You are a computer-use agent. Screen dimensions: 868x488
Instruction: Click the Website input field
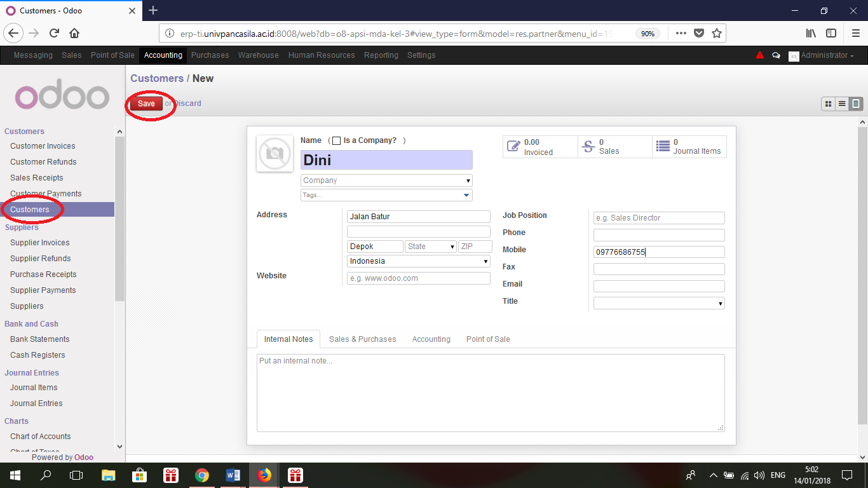419,278
